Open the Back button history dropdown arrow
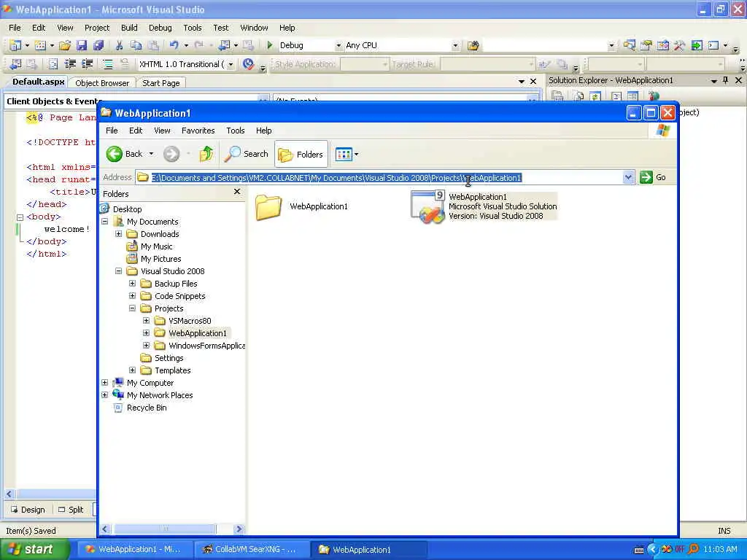Image resolution: width=747 pixels, height=560 pixels. pyautogui.click(x=151, y=154)
